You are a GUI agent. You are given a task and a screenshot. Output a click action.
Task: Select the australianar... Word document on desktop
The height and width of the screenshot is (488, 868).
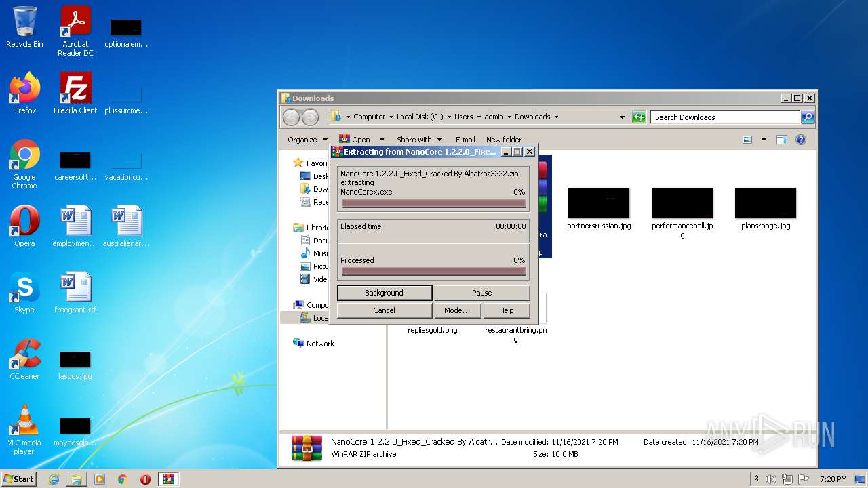126,226
